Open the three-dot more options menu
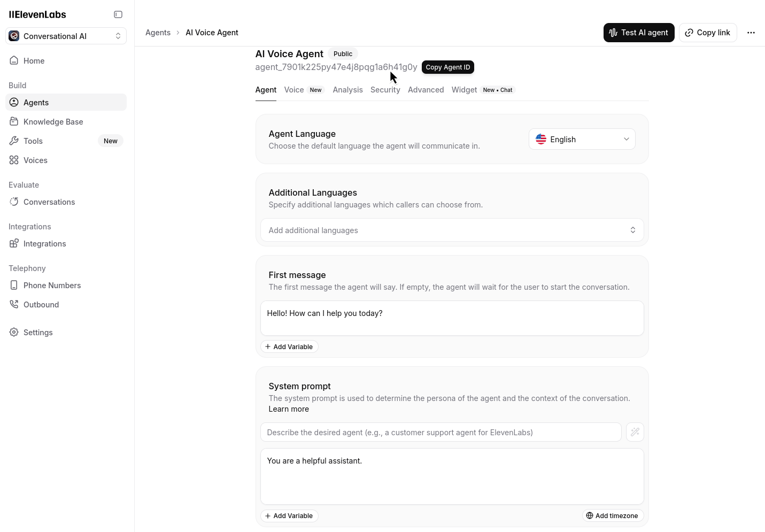Screen dimensions: 765x532 pos(751,33)
